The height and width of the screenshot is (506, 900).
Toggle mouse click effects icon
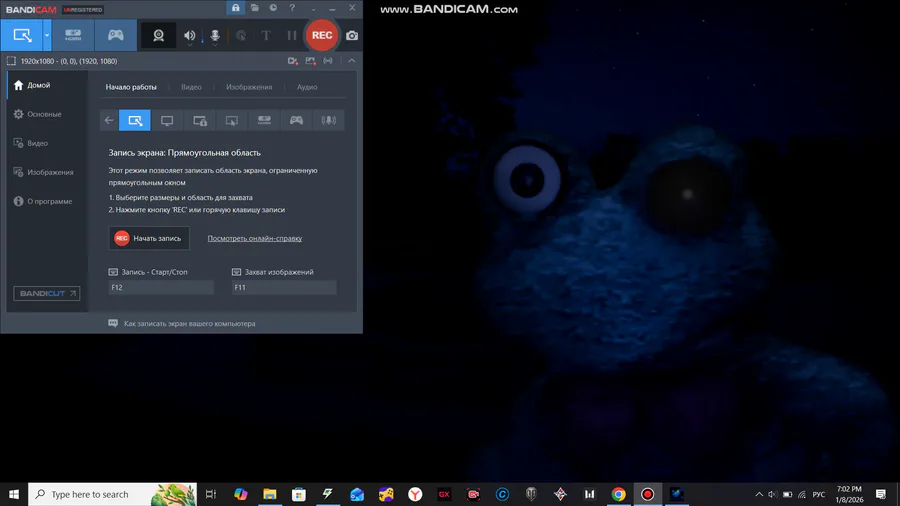(241, 36)
